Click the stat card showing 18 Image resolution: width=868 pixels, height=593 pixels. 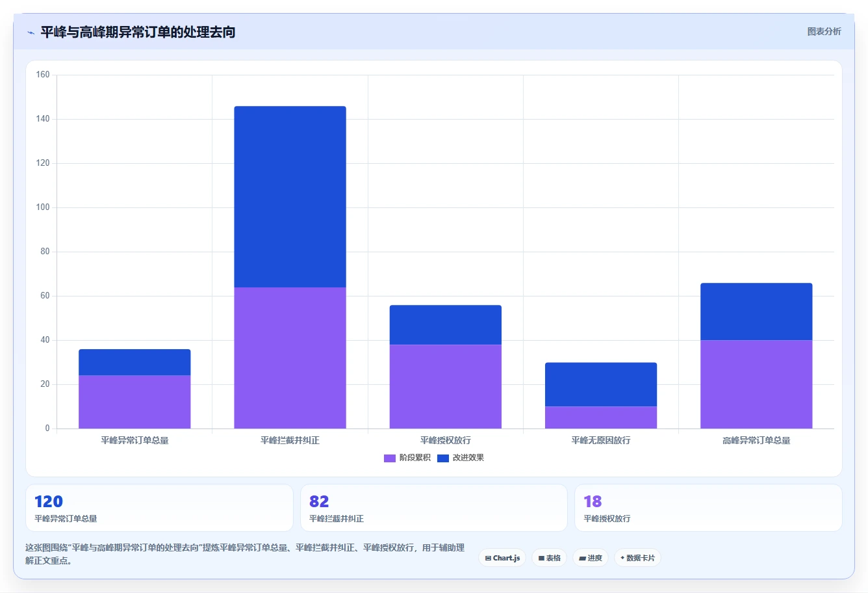[708, 508]
